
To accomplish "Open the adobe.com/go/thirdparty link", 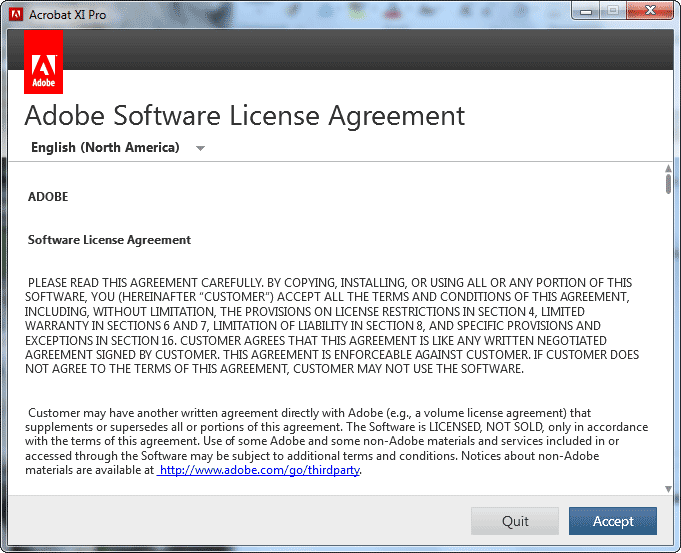I will pos(258,470).
